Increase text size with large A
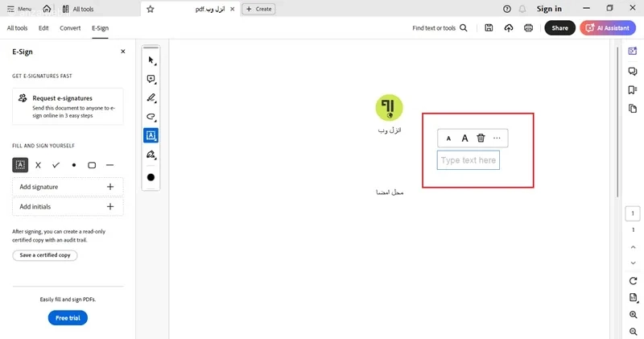 click(x=464, y=138)
